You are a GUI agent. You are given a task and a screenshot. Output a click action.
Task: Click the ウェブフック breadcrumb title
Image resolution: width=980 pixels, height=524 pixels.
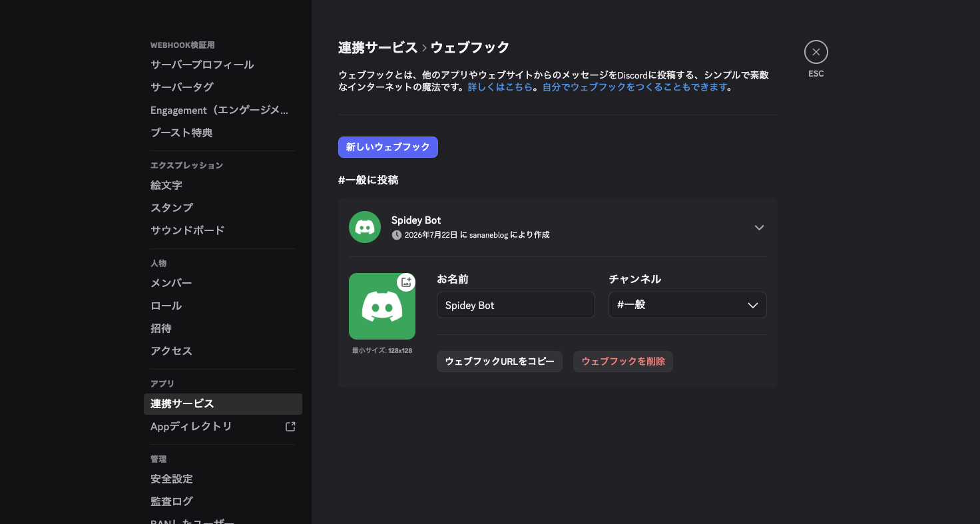pos(470,47)
